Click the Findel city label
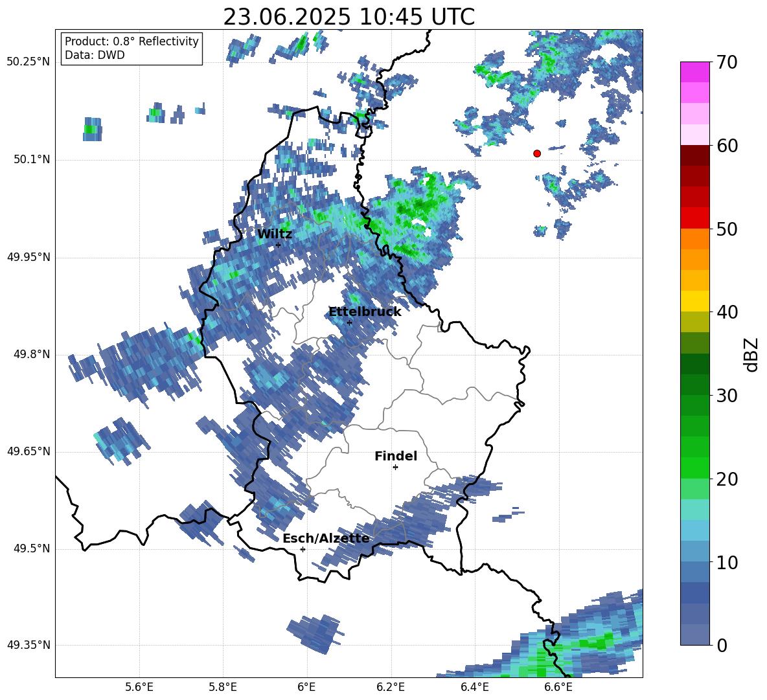767x700 pixels. [396, 456]
